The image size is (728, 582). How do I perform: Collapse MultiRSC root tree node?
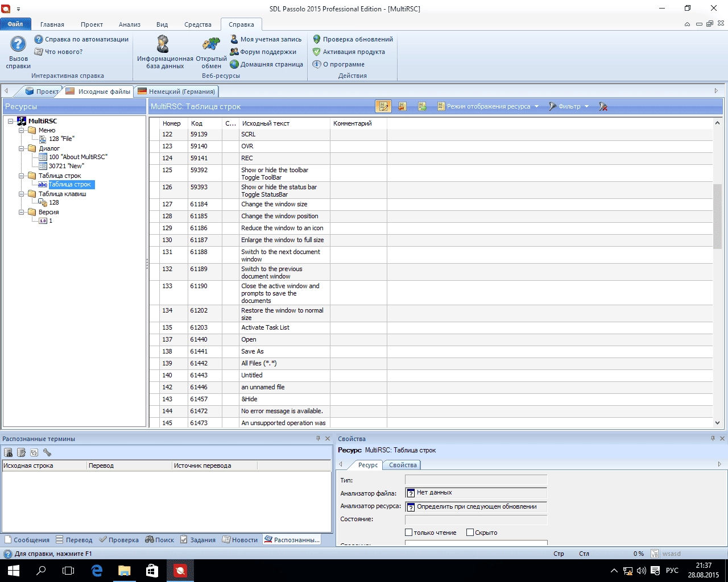coord(11,121)
